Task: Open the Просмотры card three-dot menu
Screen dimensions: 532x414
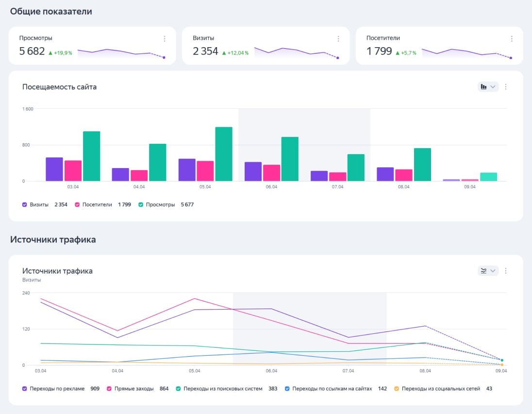Action: pyautogui.click(x=165, y=39)
